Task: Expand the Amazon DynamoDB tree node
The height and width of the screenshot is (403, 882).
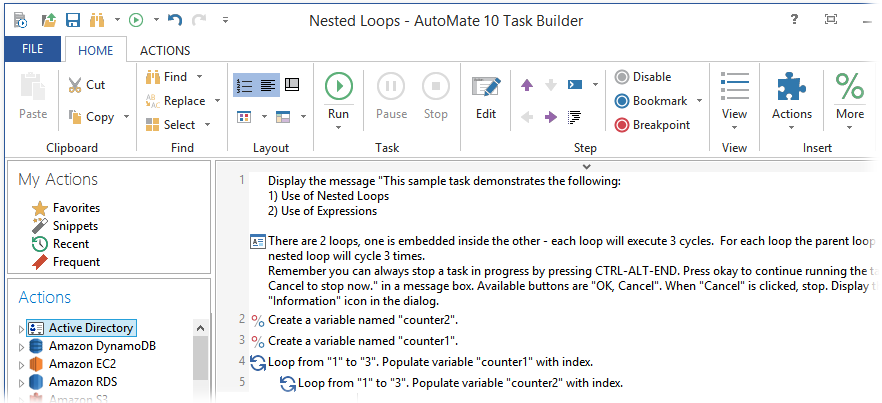Action: tap(22, 346)
